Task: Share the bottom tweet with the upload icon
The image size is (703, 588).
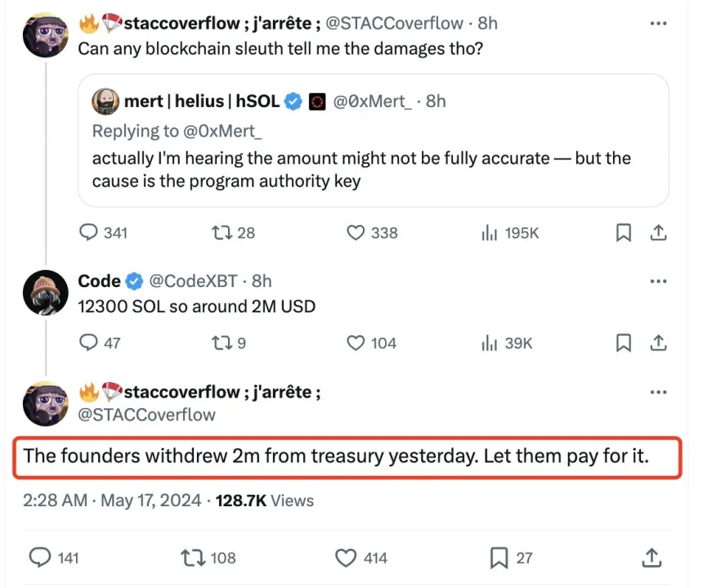Action: pyautogui.click(x=652, y=558)
